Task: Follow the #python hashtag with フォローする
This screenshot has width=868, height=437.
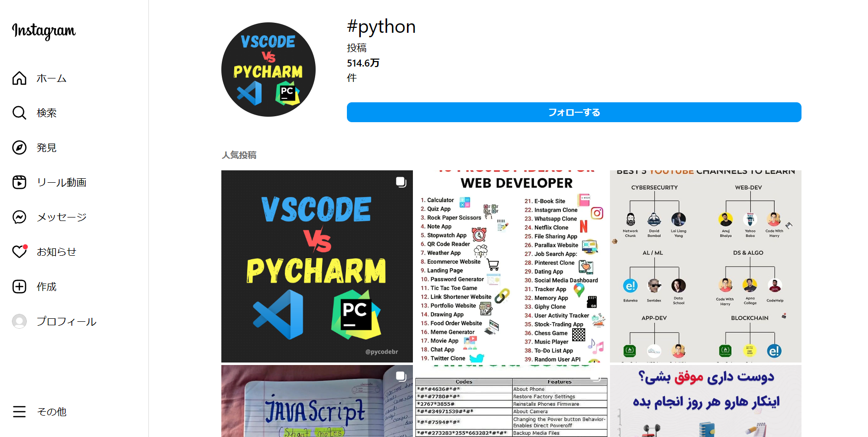Action: pos(574,112)
